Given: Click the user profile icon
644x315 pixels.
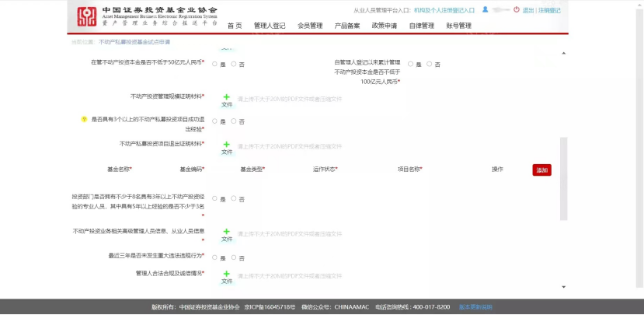Looking at the screenshot, I should [x=485, y=9].
